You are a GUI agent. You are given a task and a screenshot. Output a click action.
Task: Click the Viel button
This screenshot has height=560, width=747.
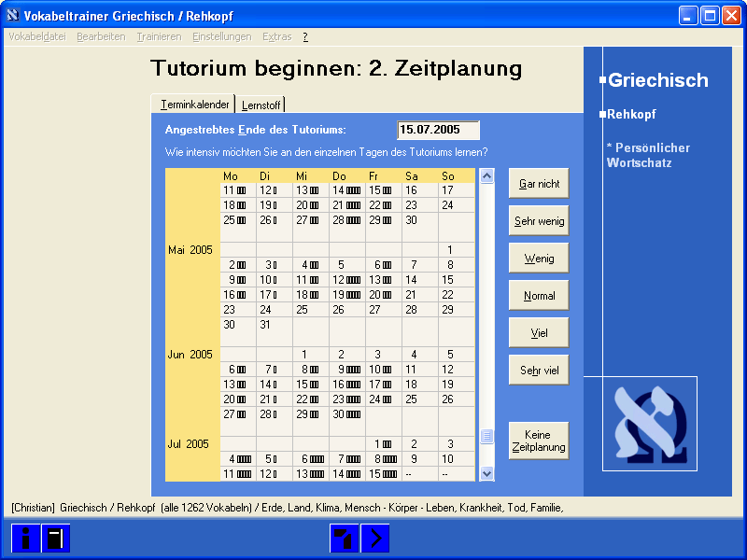click(x=539, y=332)
